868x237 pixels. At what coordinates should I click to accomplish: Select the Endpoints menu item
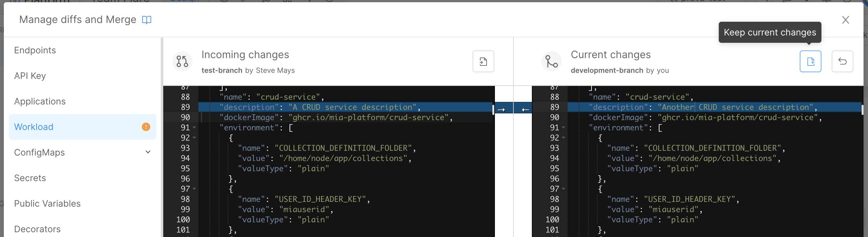[x=35, y=50]
